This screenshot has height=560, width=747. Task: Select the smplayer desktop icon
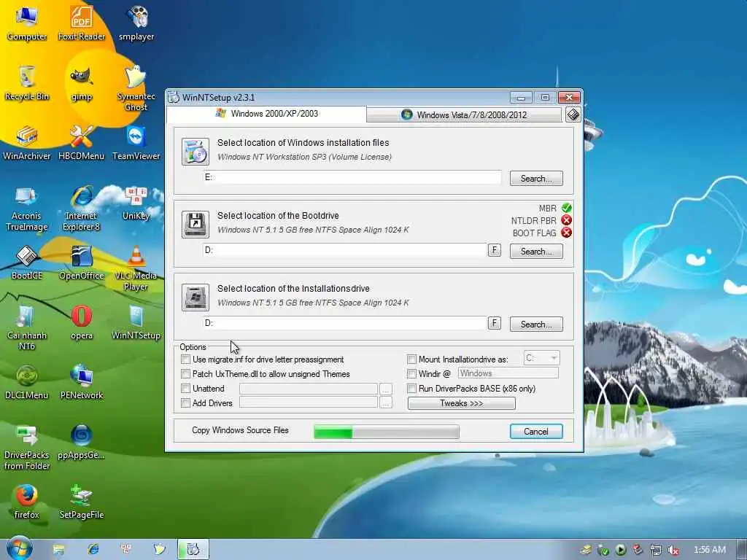pos(136,23)
